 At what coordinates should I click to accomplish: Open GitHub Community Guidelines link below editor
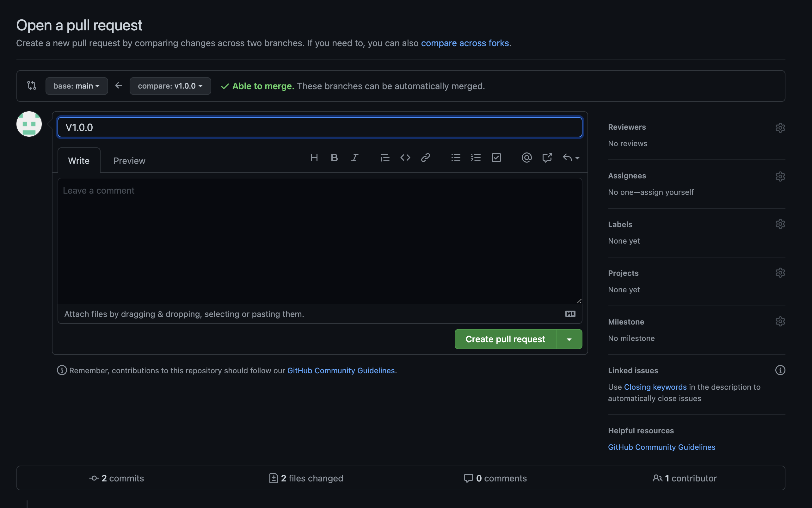click(x=341, y=371)
